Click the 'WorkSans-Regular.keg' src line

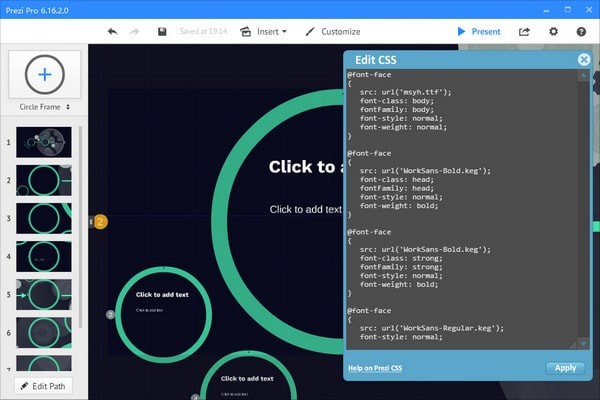pyautogui.click(x=432, y=328)
